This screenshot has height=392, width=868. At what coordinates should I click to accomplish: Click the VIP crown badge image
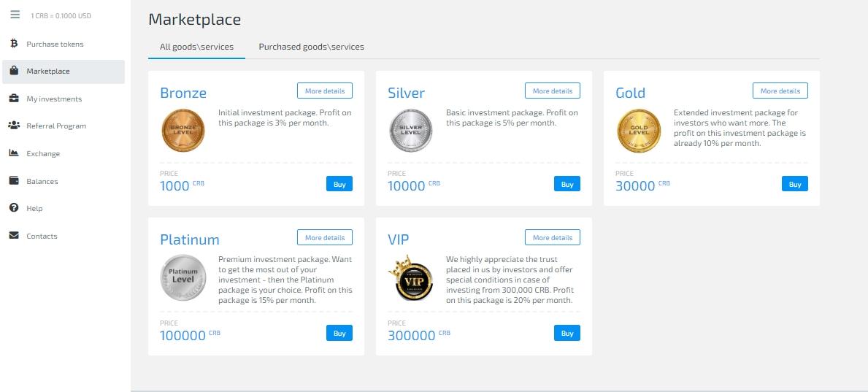[410, 278]
